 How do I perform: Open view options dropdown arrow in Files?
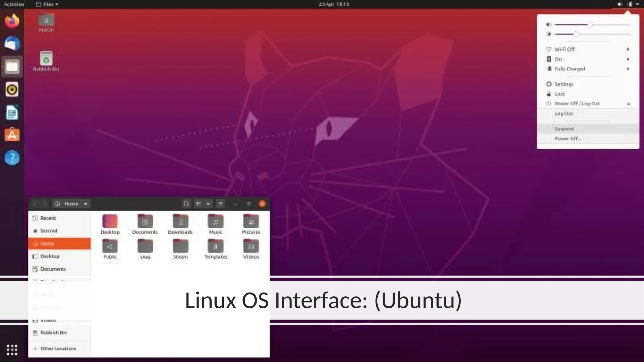pos(208,204)
